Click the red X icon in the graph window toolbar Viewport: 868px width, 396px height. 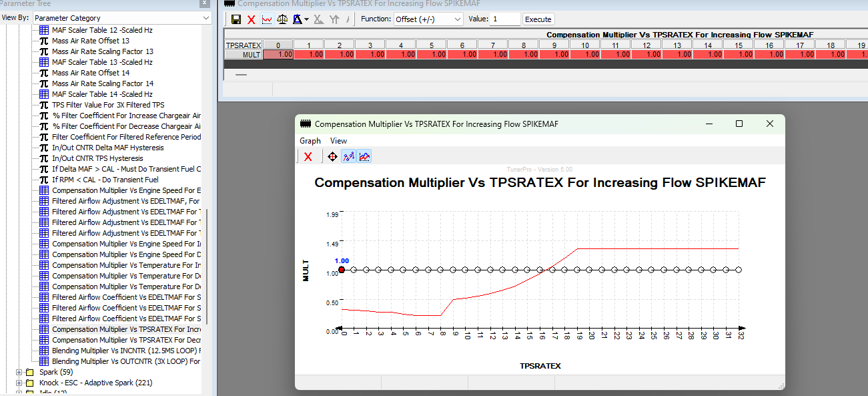tap(308, 156)
